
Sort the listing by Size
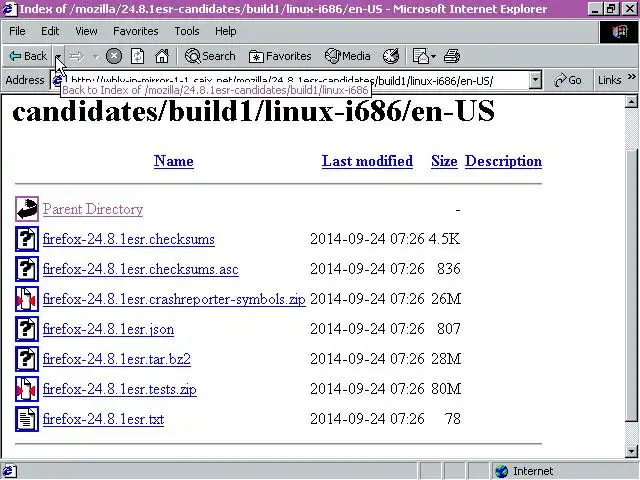coord(444,161)
